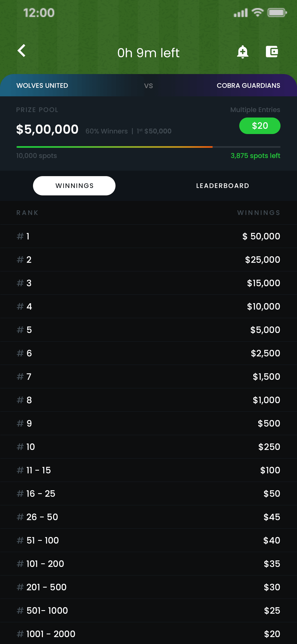Select Cobra Guardians team name
Screen dimensions: 297x644
pyautogui.click(x=248, y=86)
